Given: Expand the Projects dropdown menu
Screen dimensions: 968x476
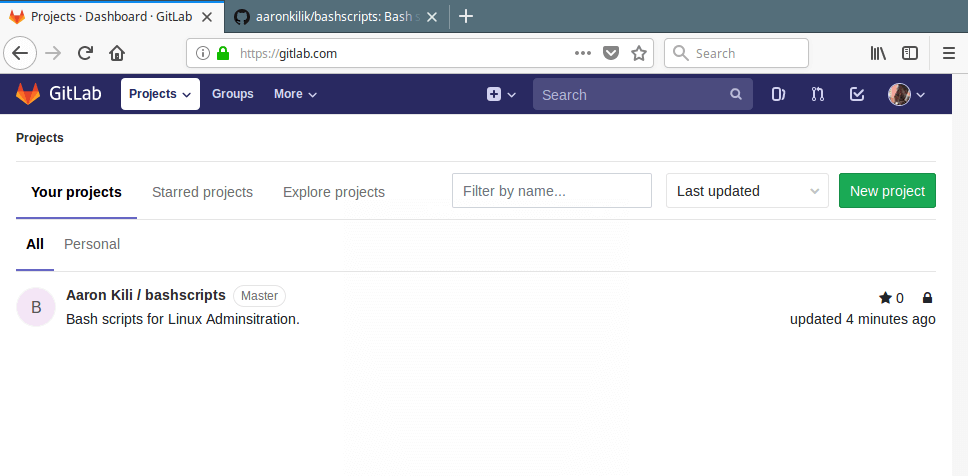Looking at the screenshot, I should tap(160, 94).
